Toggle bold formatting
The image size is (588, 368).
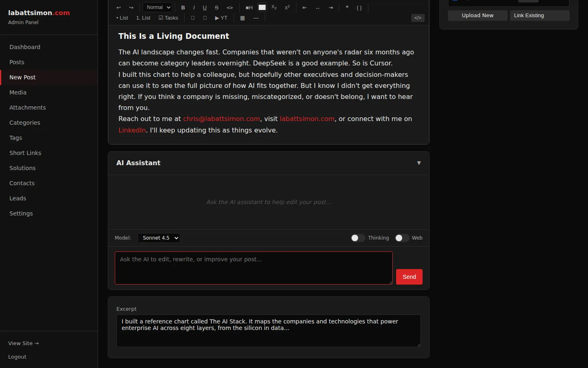[183, 7]
